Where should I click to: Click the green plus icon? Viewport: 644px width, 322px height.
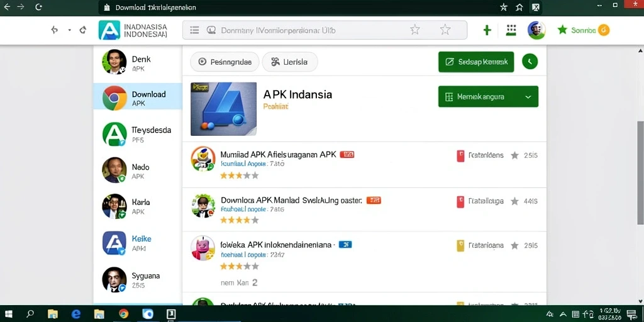[x=487, y=30]
